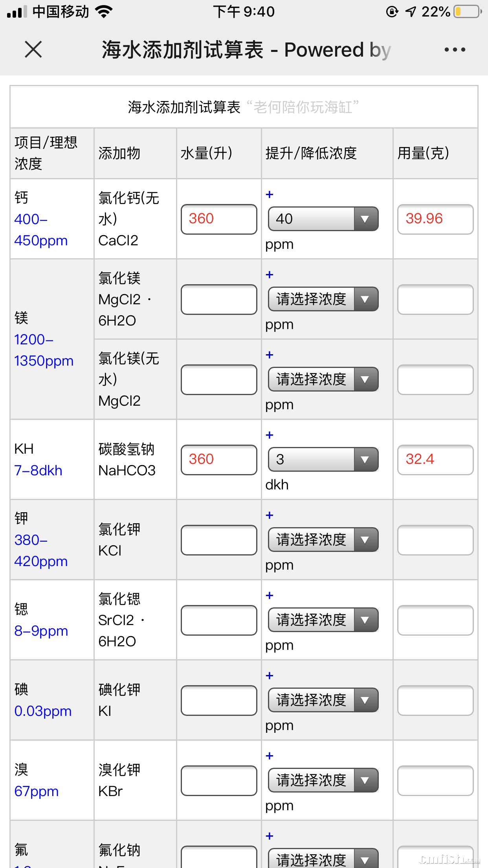Image resolution: width=488 pixels, height=868 pixels.
Task: Click the calcium water volume field showing 360
Action: pyautogui.click(x=219, y=219)
